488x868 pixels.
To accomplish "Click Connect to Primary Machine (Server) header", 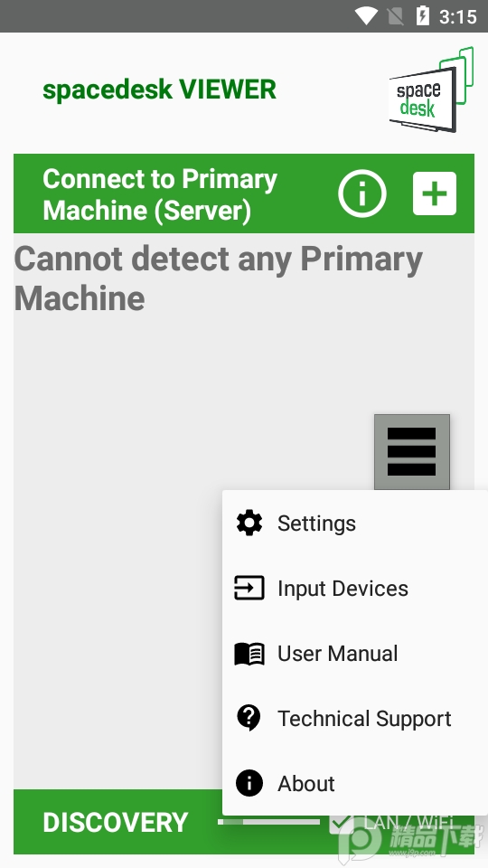I will [160, 194].
